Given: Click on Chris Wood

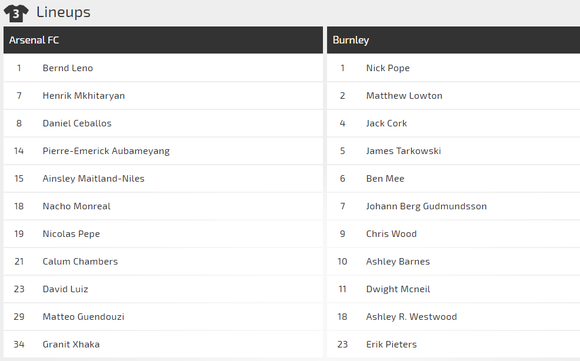Looking at the screenshot, I should click(x=391, y=234).
